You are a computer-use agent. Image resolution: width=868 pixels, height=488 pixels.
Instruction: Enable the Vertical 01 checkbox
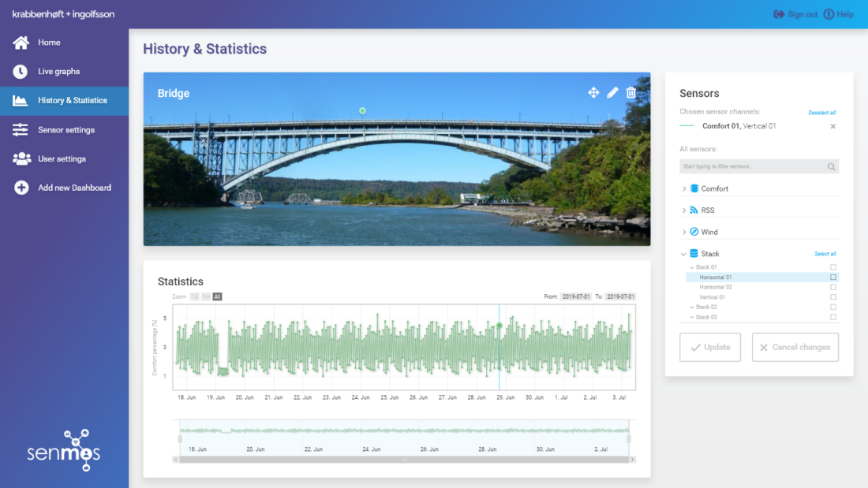click(x=832, y=297)
